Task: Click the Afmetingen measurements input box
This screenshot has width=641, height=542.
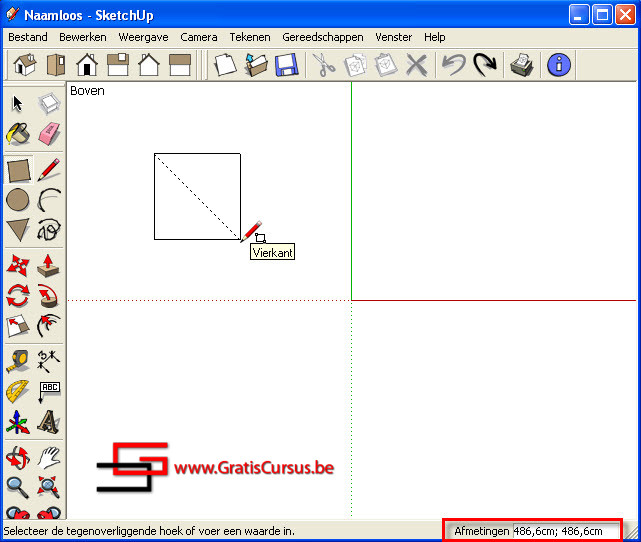Action: [x=566, y=531]
